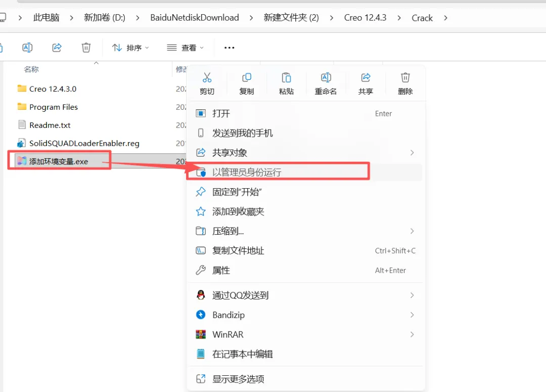Open the three-dot more options menu
Viewport: 546px width, 392px height.
click(x=229, y=48)
